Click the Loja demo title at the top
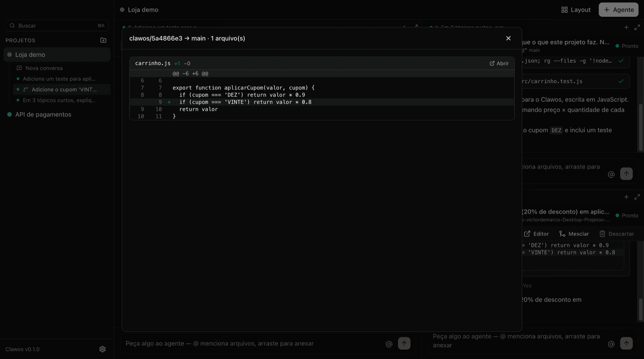 click(x=143, y=10)
